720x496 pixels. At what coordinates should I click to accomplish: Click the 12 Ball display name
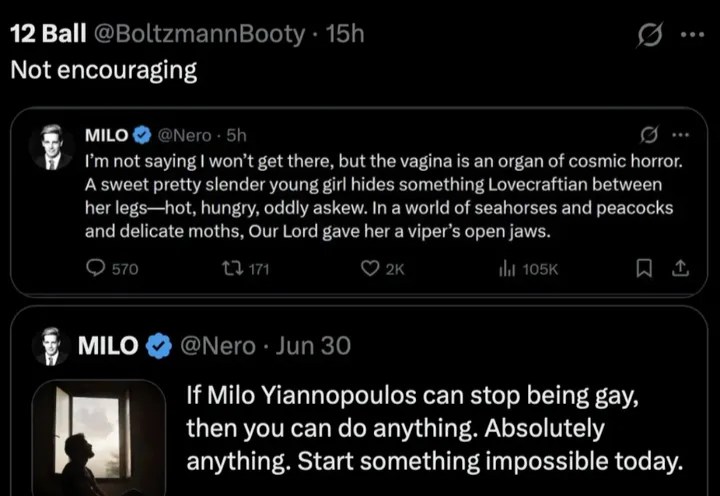pos(48,34)
